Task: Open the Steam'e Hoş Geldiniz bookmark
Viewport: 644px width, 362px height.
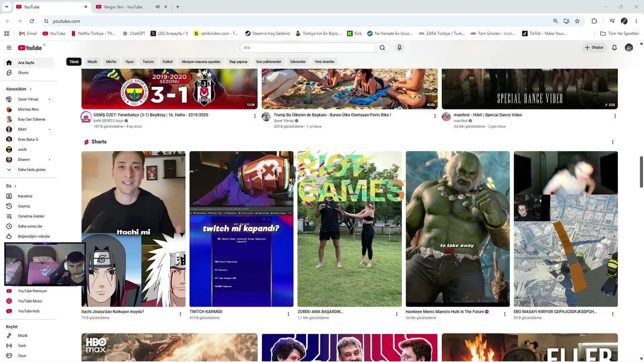Action: click(x=268, y=34)
